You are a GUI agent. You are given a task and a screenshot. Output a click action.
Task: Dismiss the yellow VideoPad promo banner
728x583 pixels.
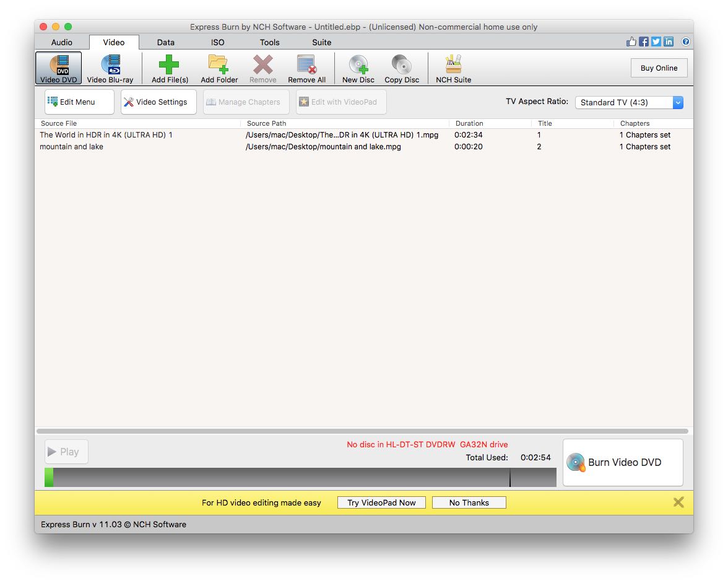(x=678, y=502)
